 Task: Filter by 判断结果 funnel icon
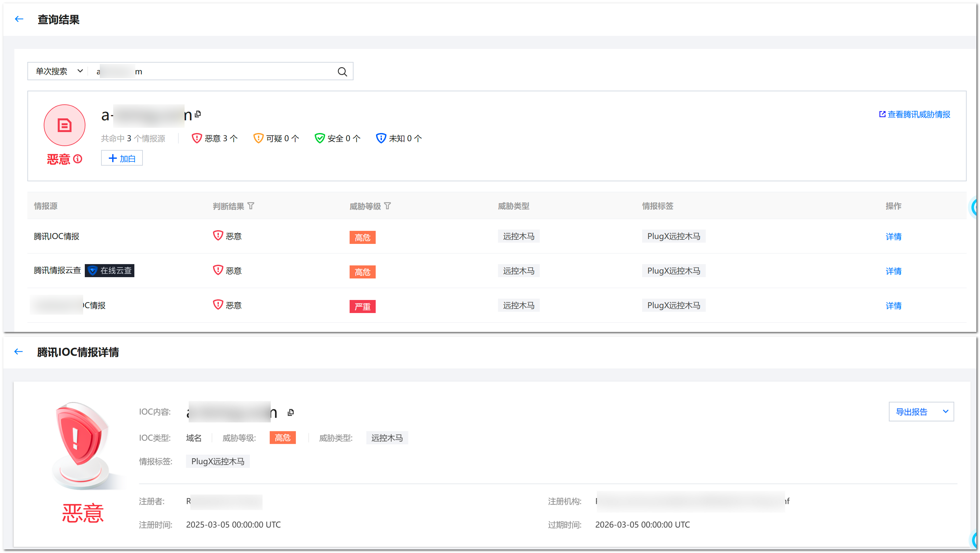pyautogui.click(x=251, y=206)
